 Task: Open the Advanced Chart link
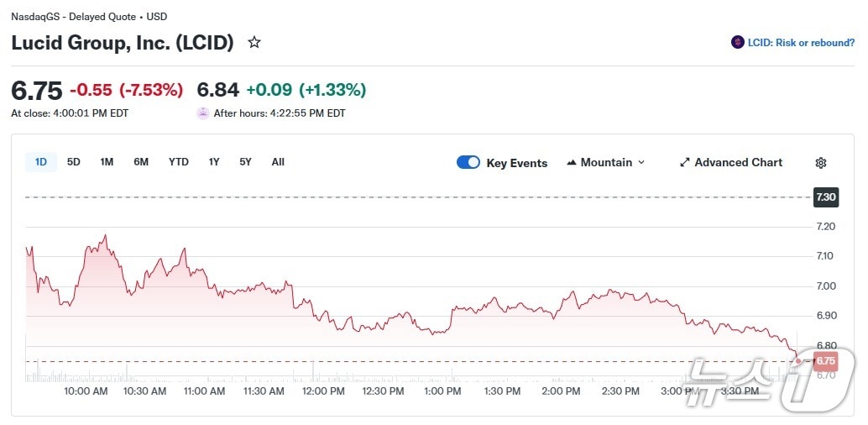(738, 163)
